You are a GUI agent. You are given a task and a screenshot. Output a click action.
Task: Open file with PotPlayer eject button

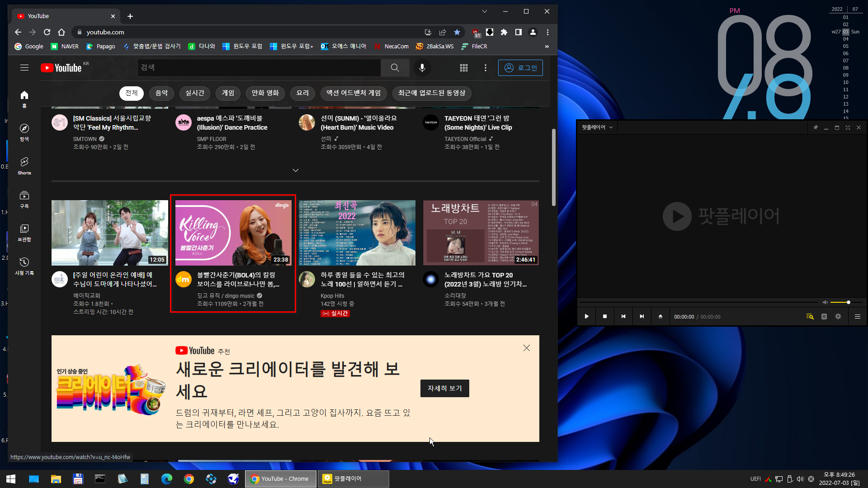[660, 316]
